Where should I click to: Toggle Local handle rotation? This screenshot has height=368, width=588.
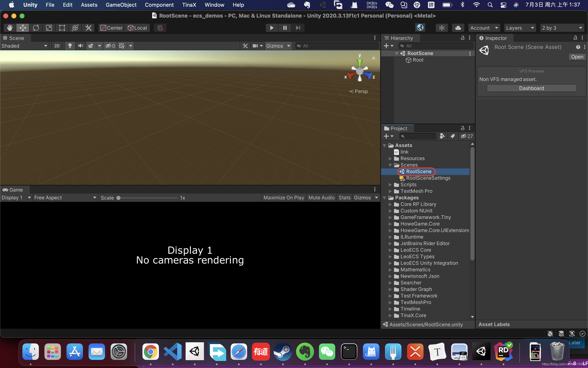click(137, 28)
